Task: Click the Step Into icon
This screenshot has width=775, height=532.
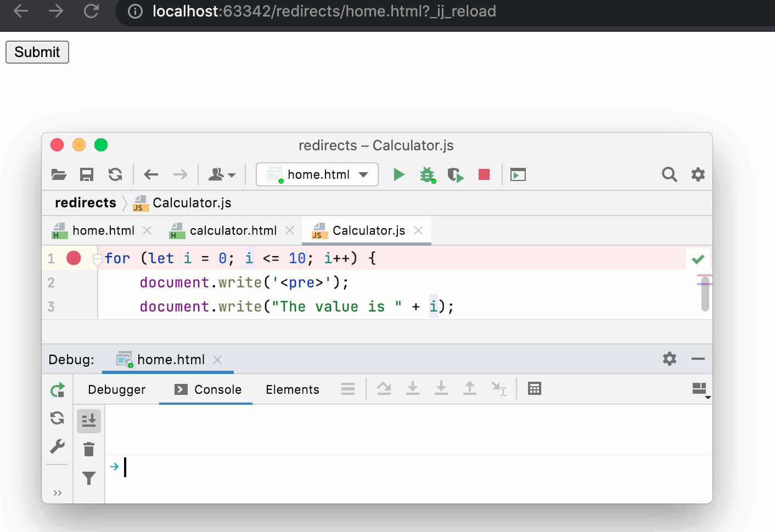Action: coord(413,389)
